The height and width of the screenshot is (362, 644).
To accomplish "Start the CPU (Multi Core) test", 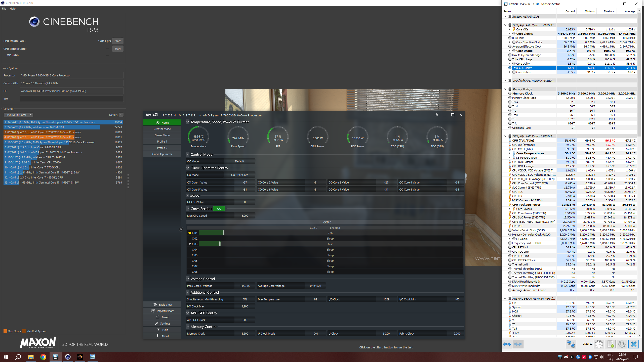I will pos(117,41).
